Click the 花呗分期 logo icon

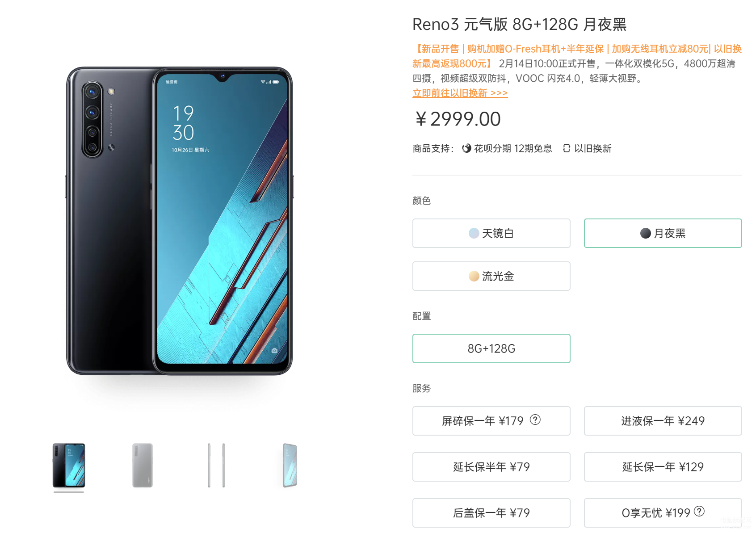(x=466, y=148)
